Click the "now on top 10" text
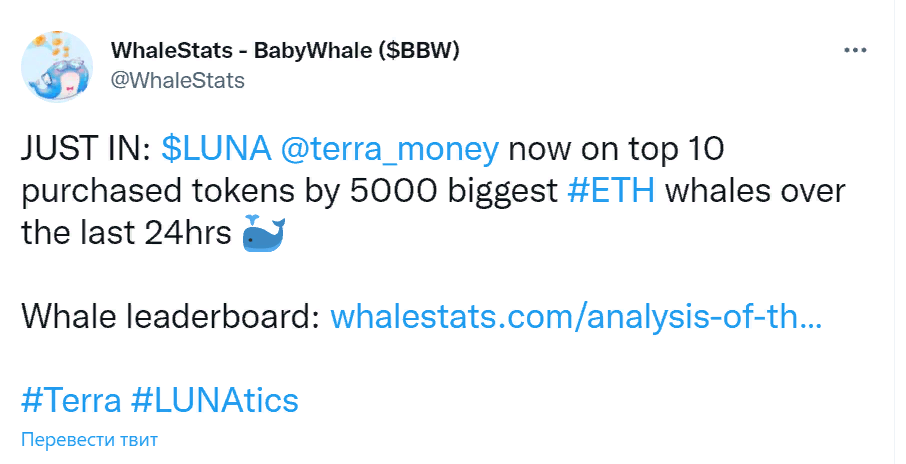The height and width of the screenshot is (464, 906). click(622, 150)
